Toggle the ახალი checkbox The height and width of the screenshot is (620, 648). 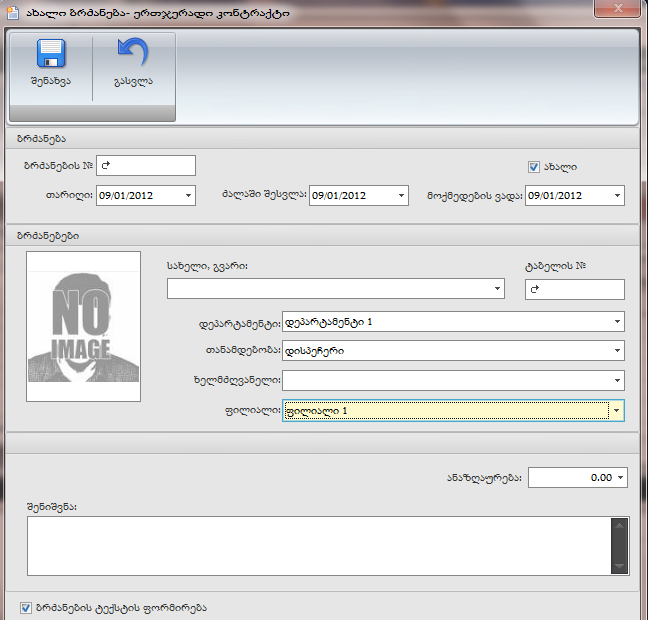point(534,167)
